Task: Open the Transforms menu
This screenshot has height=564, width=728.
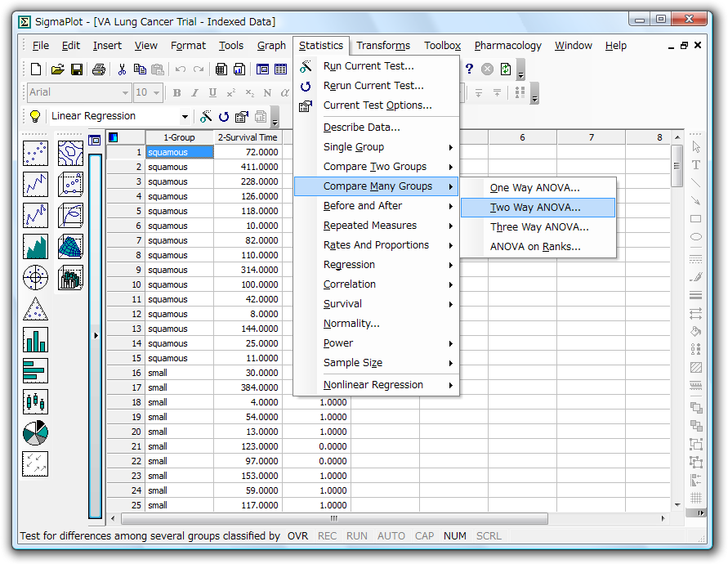Action: (x=383, y=46)
